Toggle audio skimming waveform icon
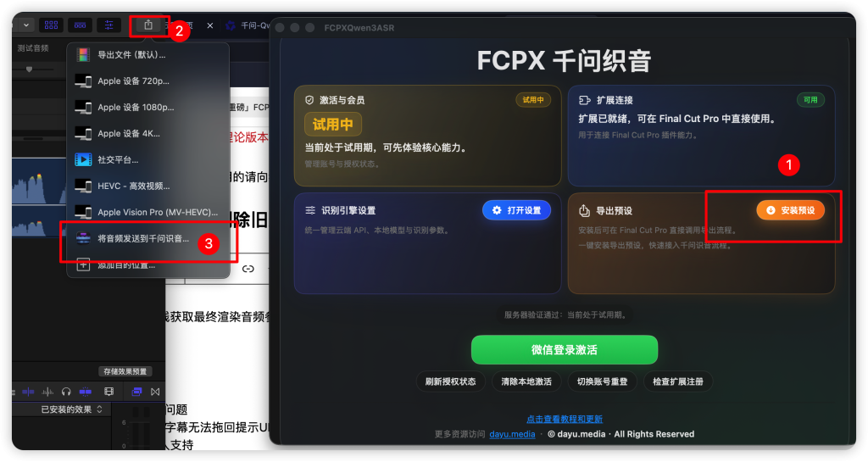 pos(48,392)
